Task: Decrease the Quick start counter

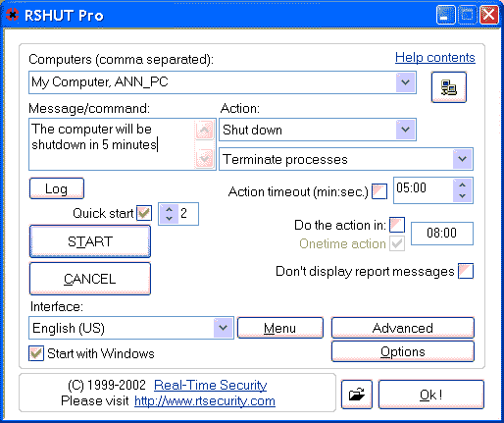Action: coord(169,219)
